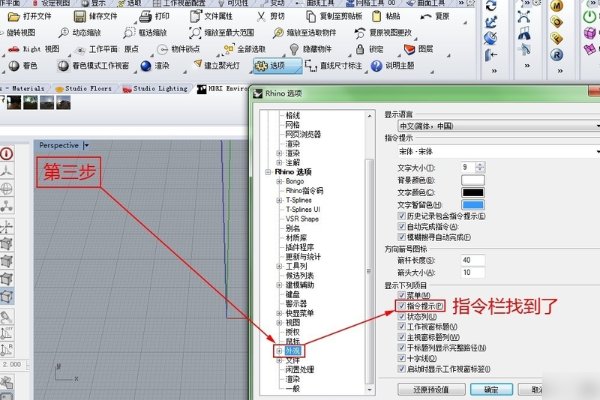Select 鼠标 in the options tree

coord(293,341)
